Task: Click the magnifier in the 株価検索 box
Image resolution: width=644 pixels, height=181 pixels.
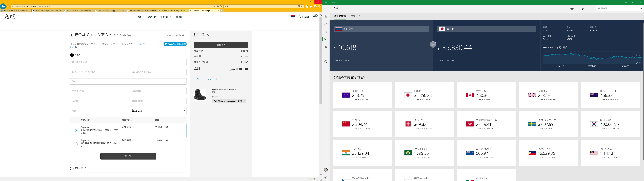Action: (x=640, y=8)
